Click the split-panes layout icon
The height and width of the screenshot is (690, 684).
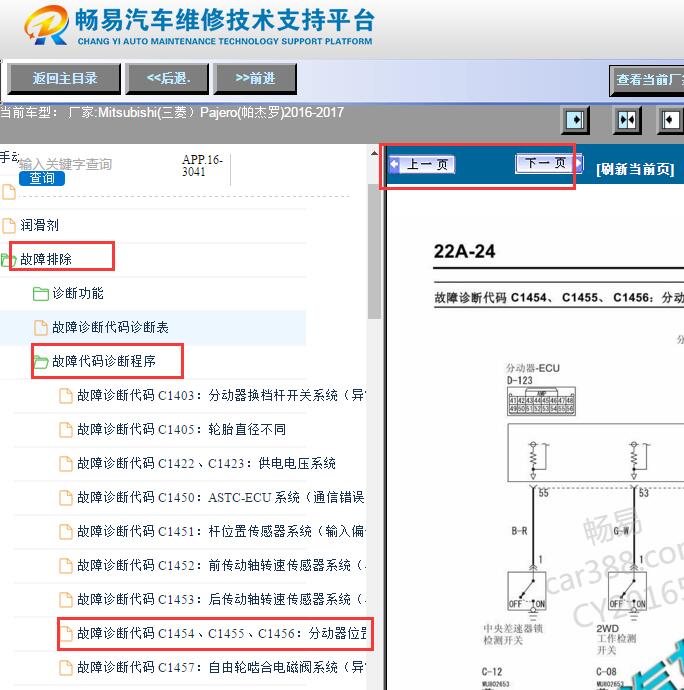(x=627, y=120)
